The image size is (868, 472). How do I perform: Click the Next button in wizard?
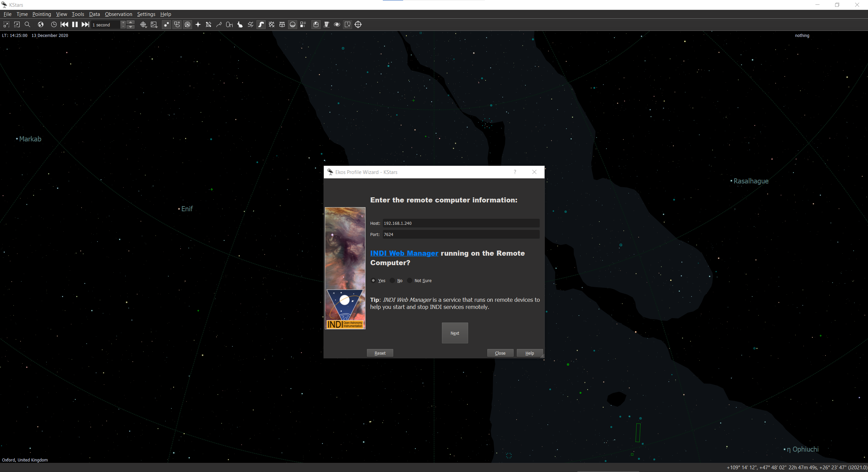[x=455, y=333]
